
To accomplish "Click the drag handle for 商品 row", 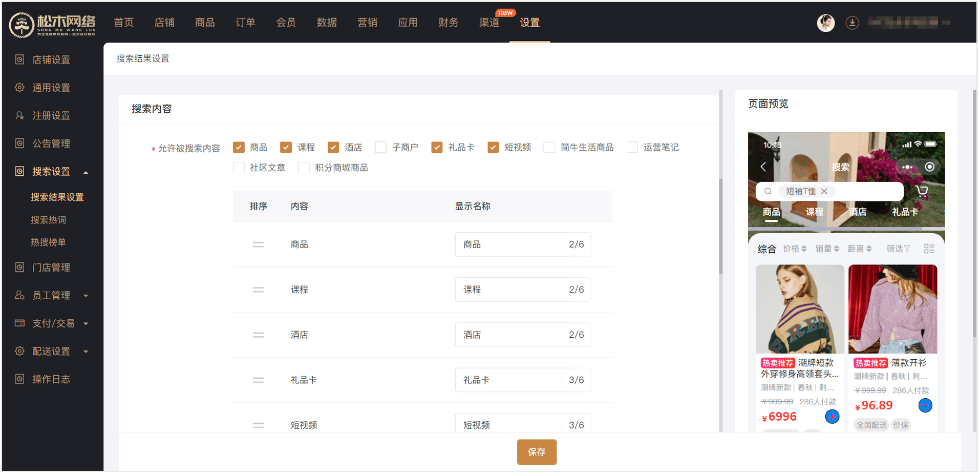I will (258, 245).
